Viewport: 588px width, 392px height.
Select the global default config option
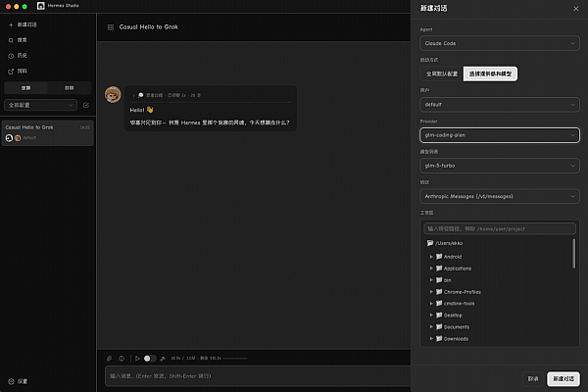point(442,73)
